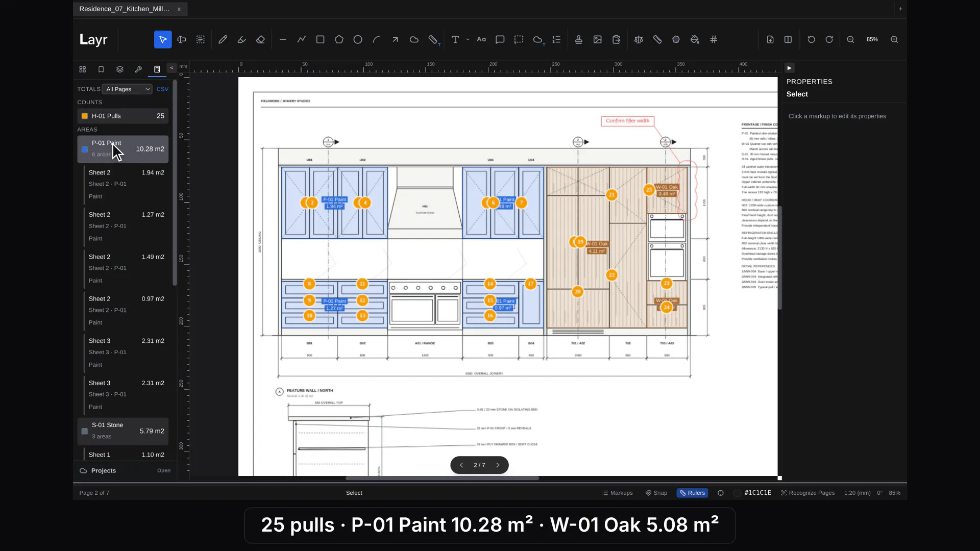Image resolution: width=980 pixels, height=551 pixels.
Task: Toggle the crosshair icon in the status bar
Action: [x=721, y=493]
